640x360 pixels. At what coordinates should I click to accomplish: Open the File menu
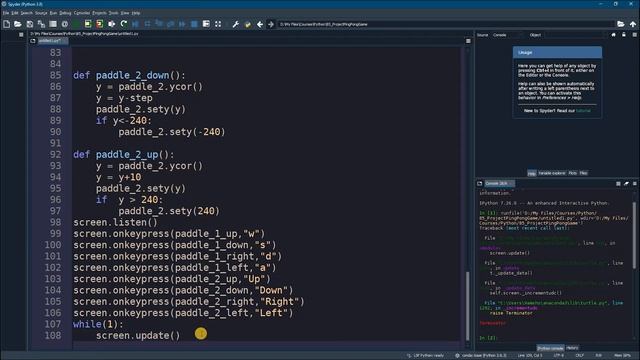(6, 13)
